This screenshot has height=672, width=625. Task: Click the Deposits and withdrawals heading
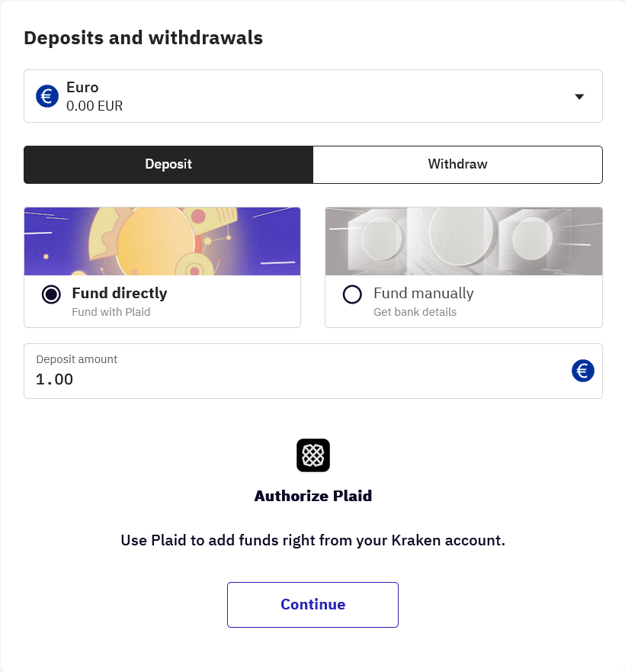tap(143, 37)
